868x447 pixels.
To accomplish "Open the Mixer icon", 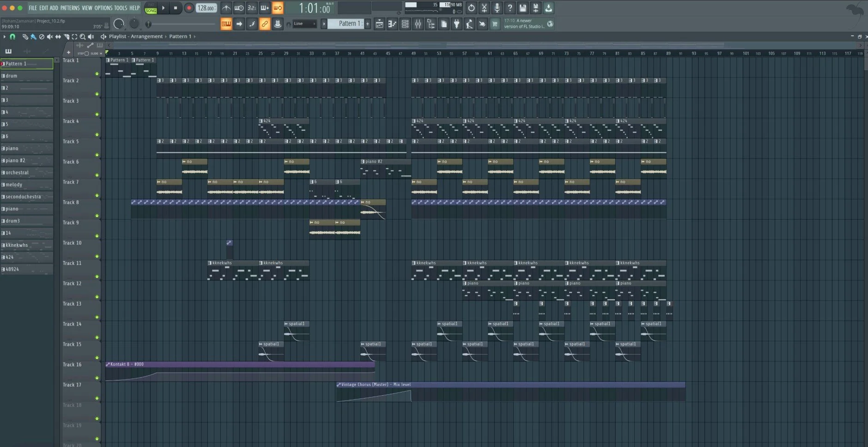I will (418, 24).
